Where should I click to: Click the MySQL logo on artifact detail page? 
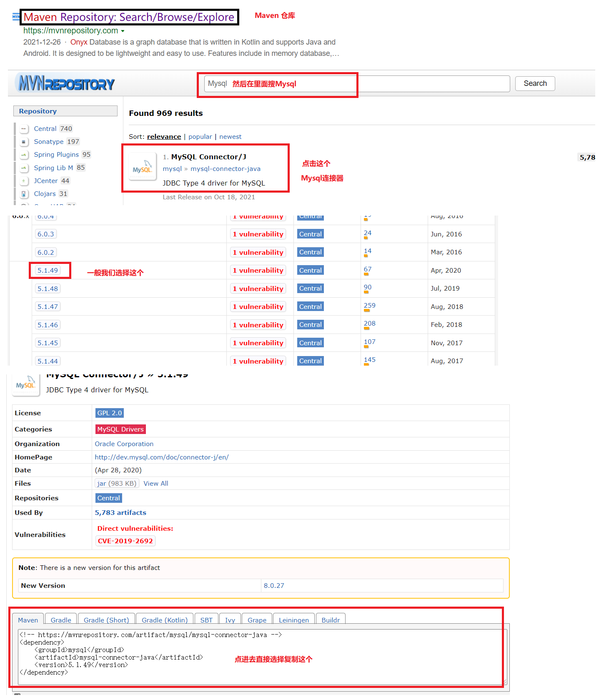tap(25, 385)
